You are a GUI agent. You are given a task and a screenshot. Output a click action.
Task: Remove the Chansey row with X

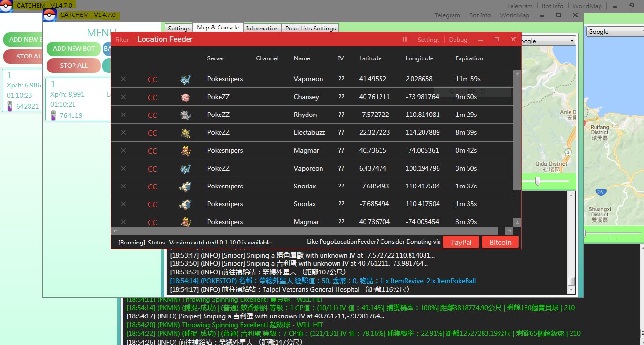tap(123, 97)
